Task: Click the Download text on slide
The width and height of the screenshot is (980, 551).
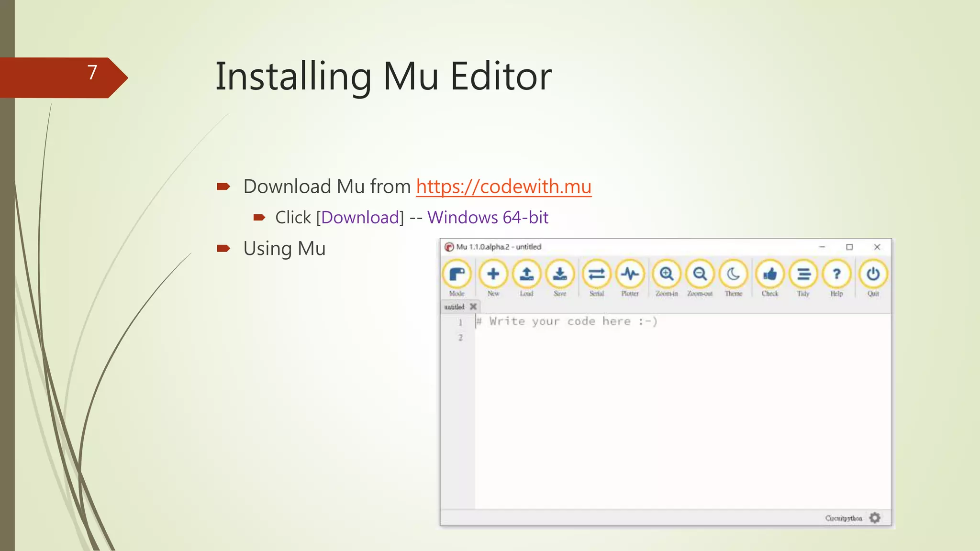Action: click(x=360, y=218)
